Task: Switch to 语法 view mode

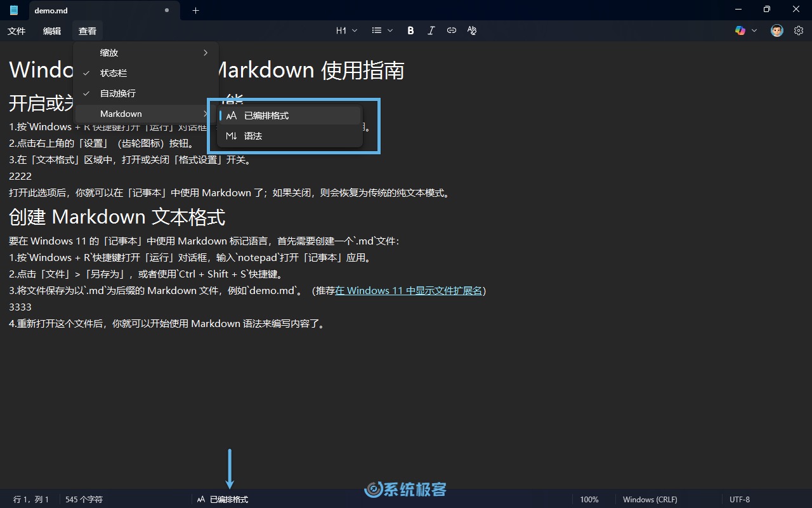Action: pos(290,136)
